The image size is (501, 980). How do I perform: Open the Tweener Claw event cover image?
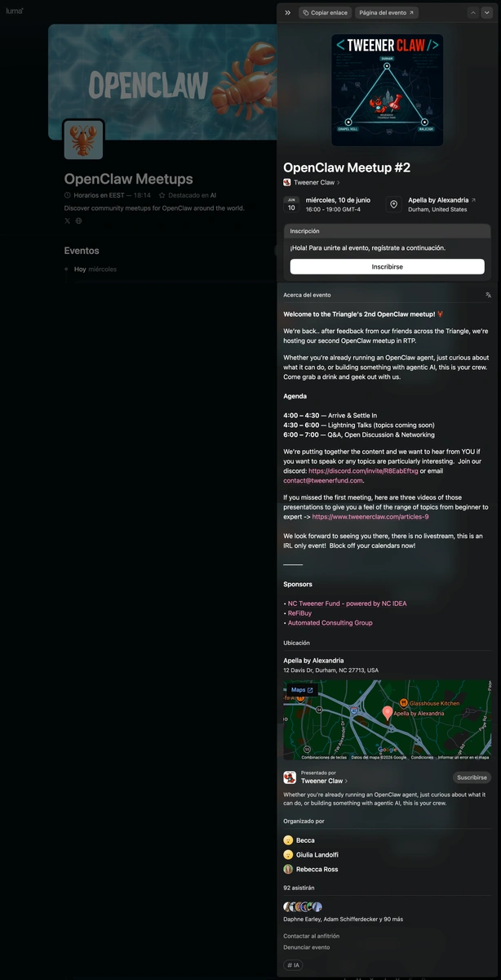pyautogui.click(x=388, y=90)
